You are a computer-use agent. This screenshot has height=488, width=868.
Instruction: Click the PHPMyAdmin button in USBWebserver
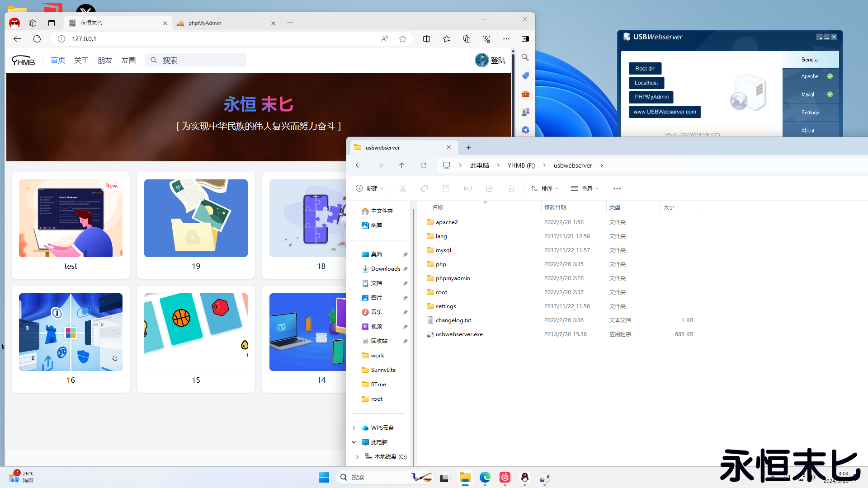(651, 97)
